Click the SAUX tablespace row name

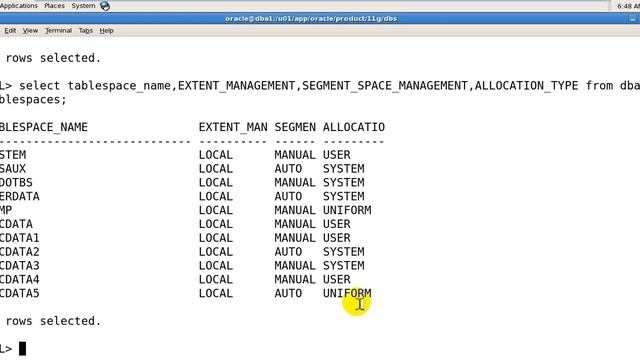pos(13,169)
